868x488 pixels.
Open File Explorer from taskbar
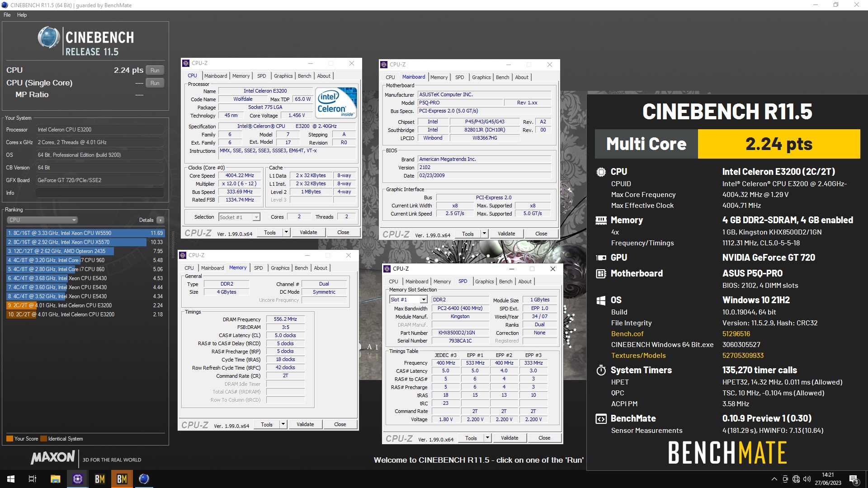point(55,479)
